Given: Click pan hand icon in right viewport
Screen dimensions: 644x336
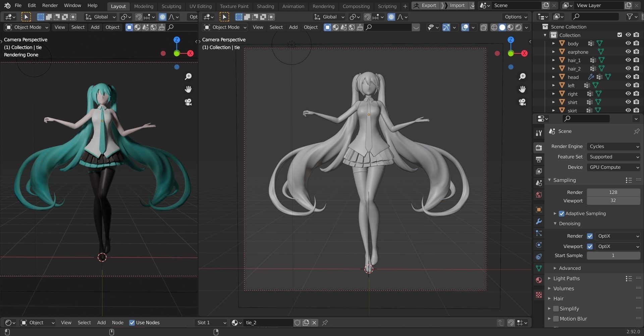Looking at the screenshot, I should [522, 89].
